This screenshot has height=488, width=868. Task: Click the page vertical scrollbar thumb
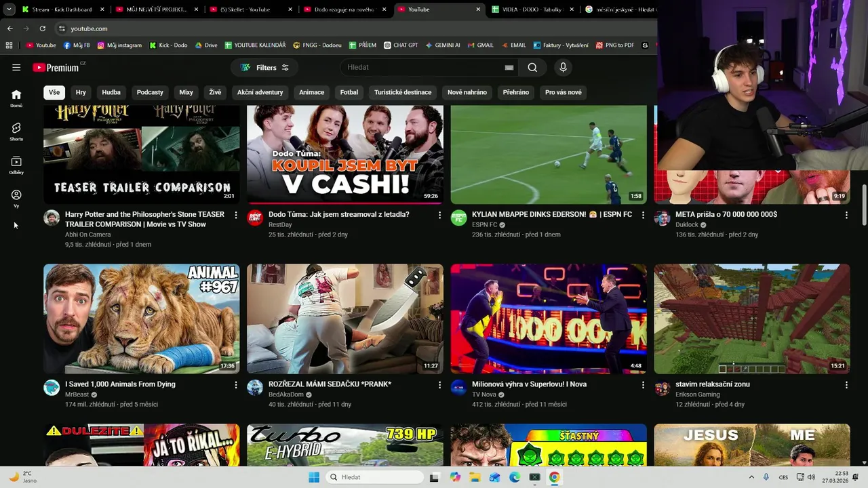pos(864,205)
